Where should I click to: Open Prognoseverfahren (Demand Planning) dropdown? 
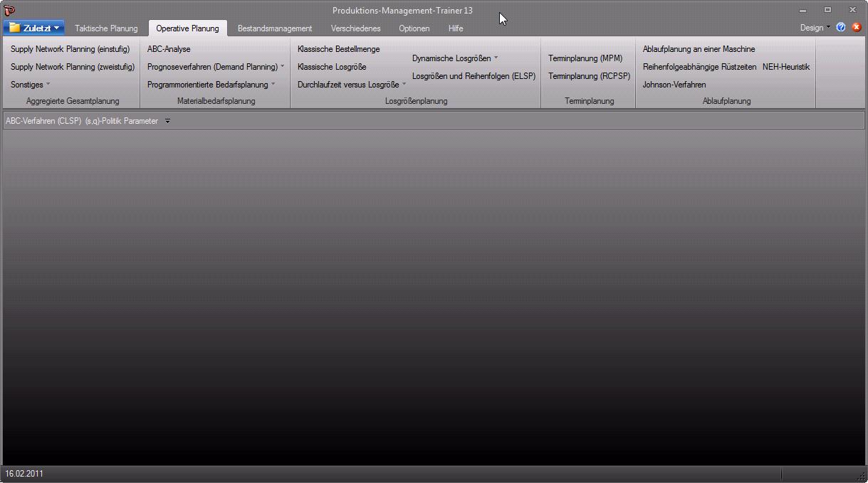click(215, 67)
